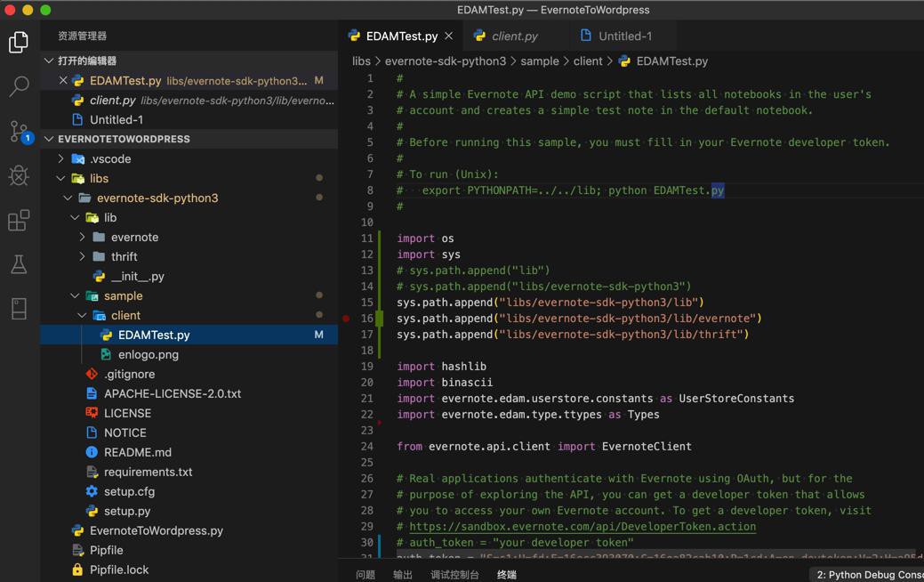Select EDAMTest.py in the file tree
924x582 pixels.
[189, 335]
